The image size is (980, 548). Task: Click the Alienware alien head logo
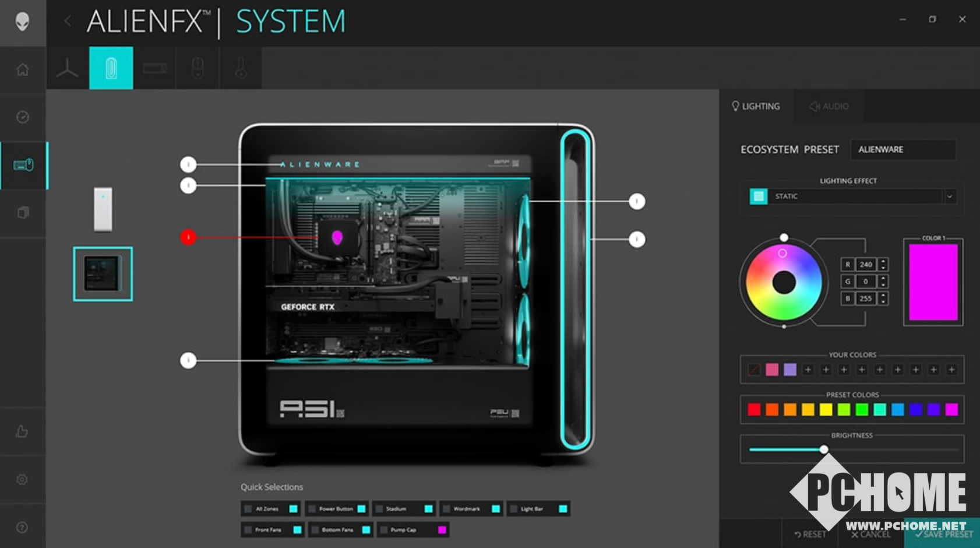22,22
